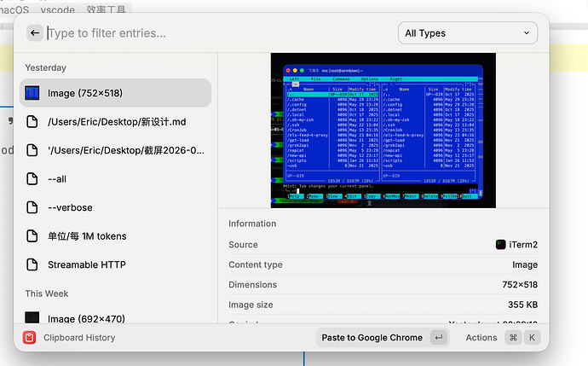Open the Actions menu
The width and height of the screenshot is (588, 366).
481,338
